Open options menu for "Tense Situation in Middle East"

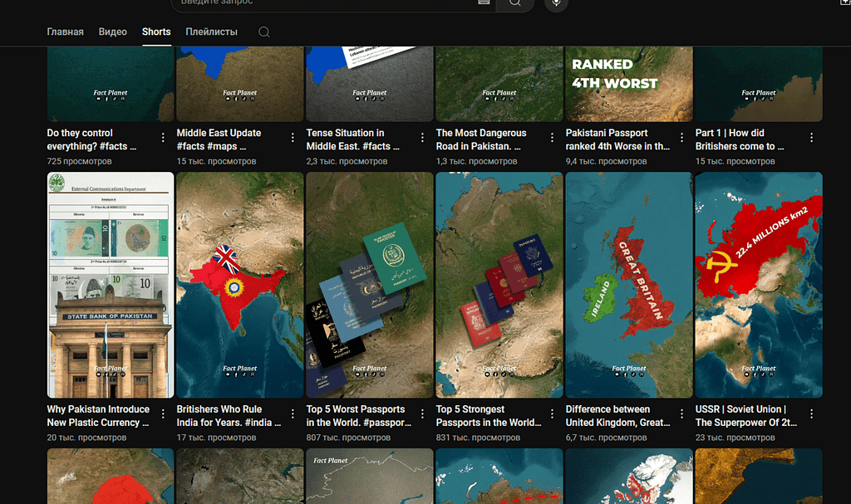[422, 138]
